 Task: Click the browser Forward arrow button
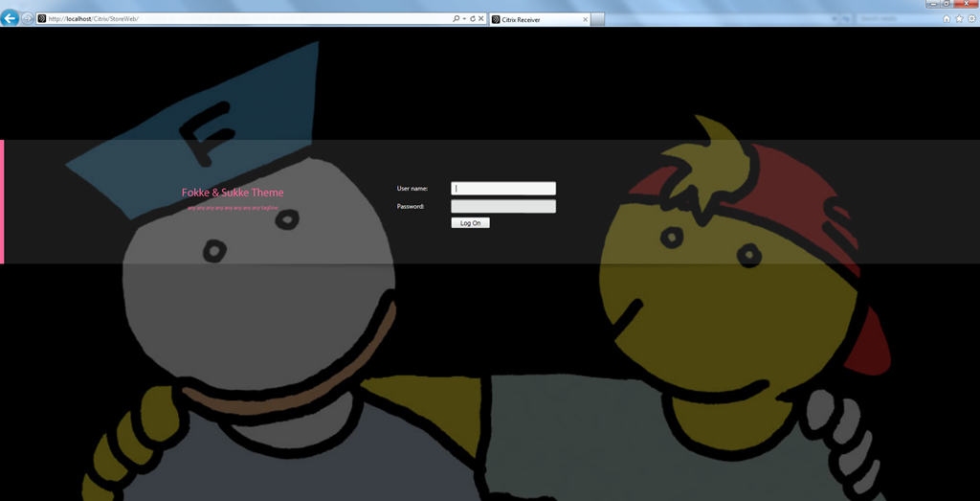[x=28, y=19]
